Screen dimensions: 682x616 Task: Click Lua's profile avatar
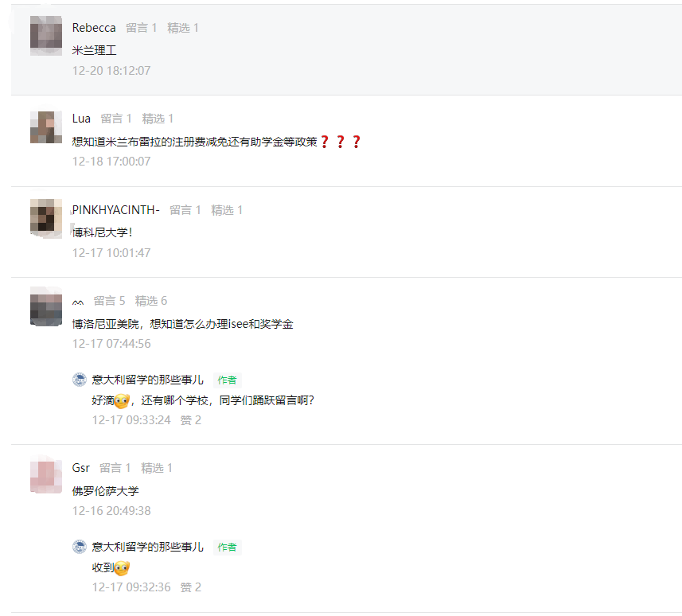pos(46,127)
